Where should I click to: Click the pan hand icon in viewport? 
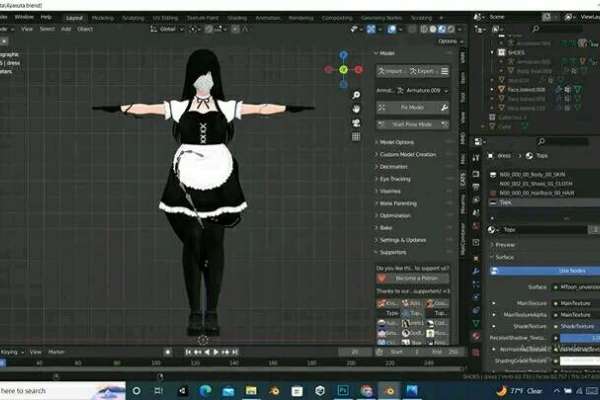[356, 109]
